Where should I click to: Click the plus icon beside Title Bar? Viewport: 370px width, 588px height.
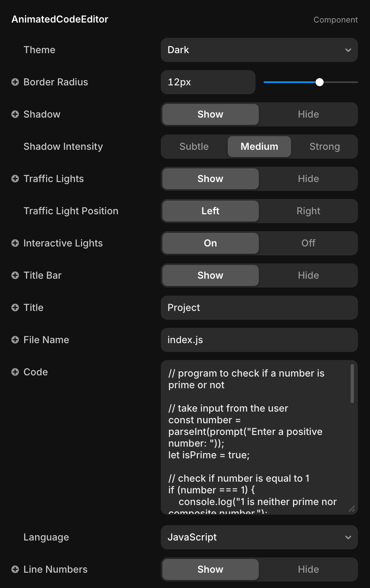(x=15, y=275)
